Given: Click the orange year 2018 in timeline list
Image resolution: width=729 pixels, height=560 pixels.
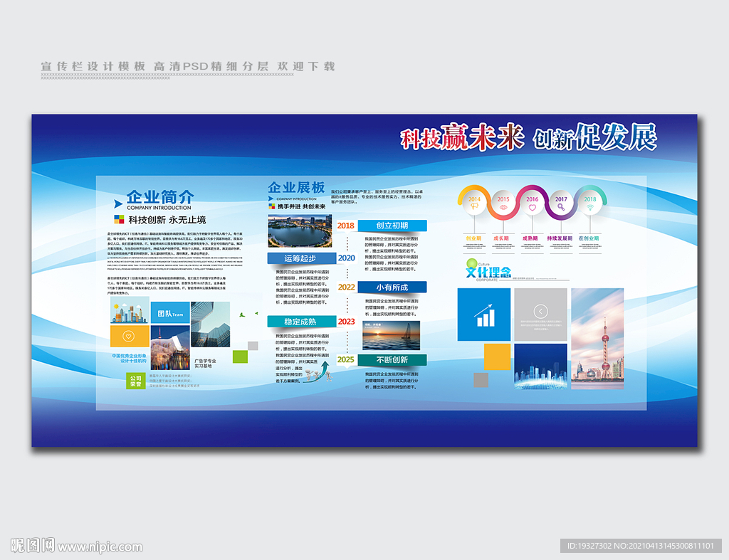Looking at the screenshot, I should [x=345, y=226].
